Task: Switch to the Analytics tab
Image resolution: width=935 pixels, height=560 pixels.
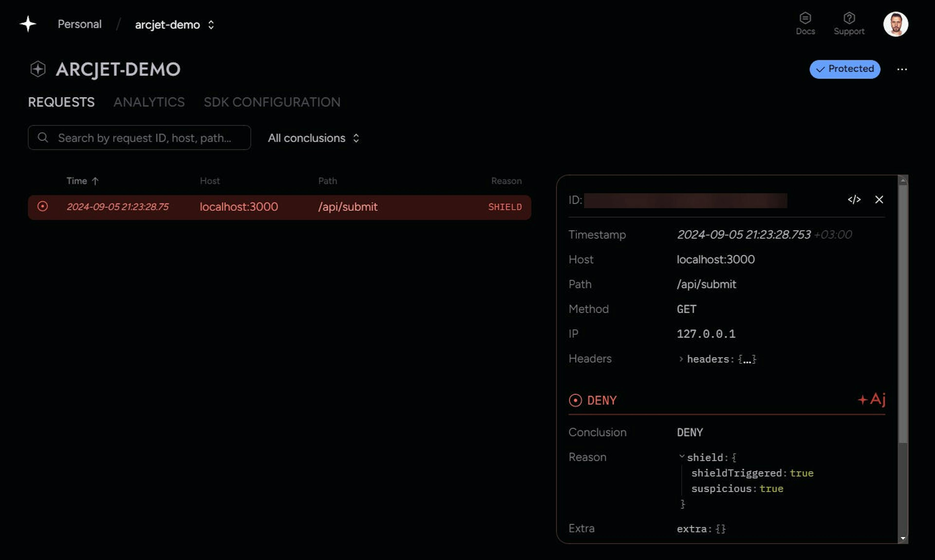Action: [149, 102]
